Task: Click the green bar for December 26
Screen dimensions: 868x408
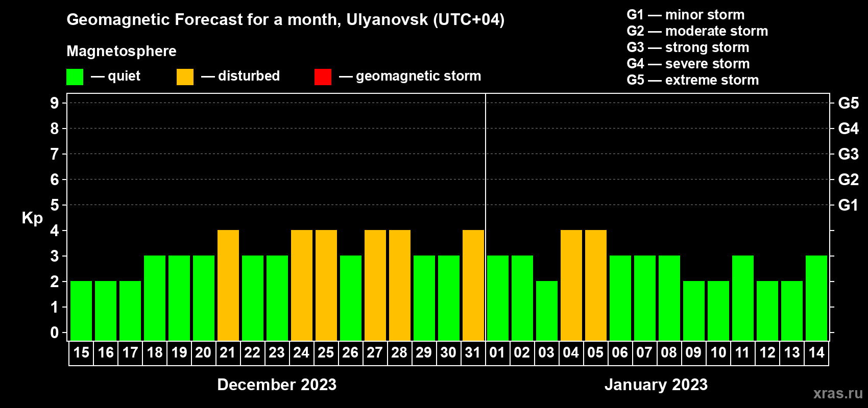Action: point(351,298)
